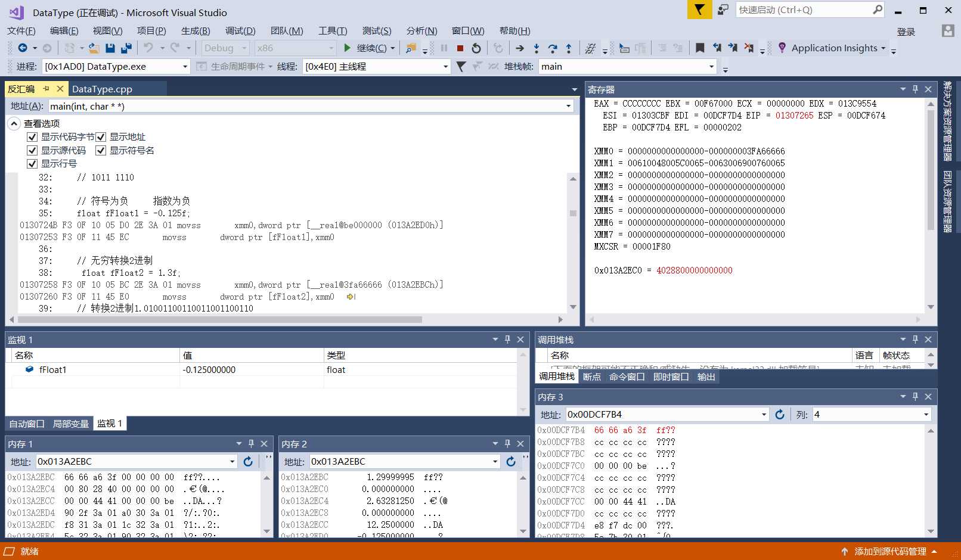The height and width of the screenshot is (560, 961).
Task: Open Memory 1 address dropdown
Action: point(232,462)
